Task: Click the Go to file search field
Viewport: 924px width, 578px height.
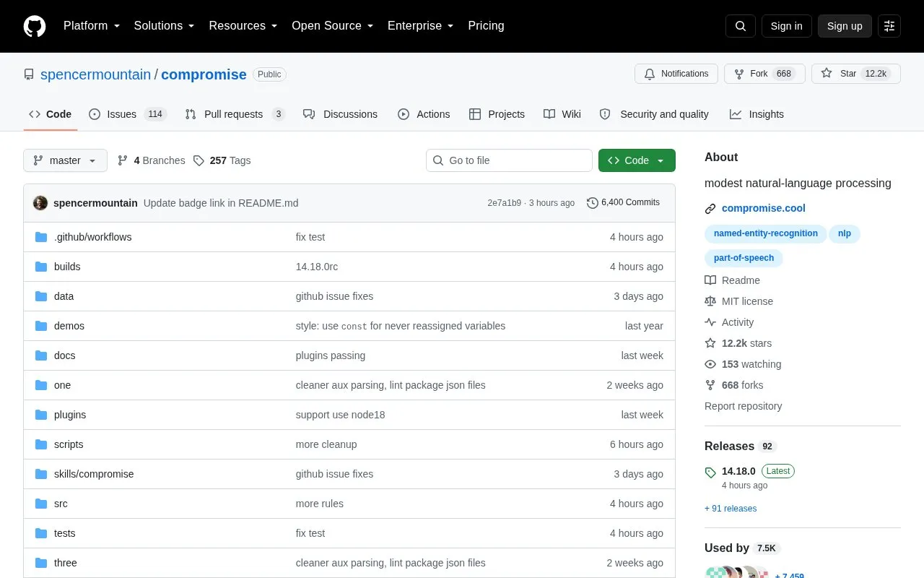Action: point(509,160)
